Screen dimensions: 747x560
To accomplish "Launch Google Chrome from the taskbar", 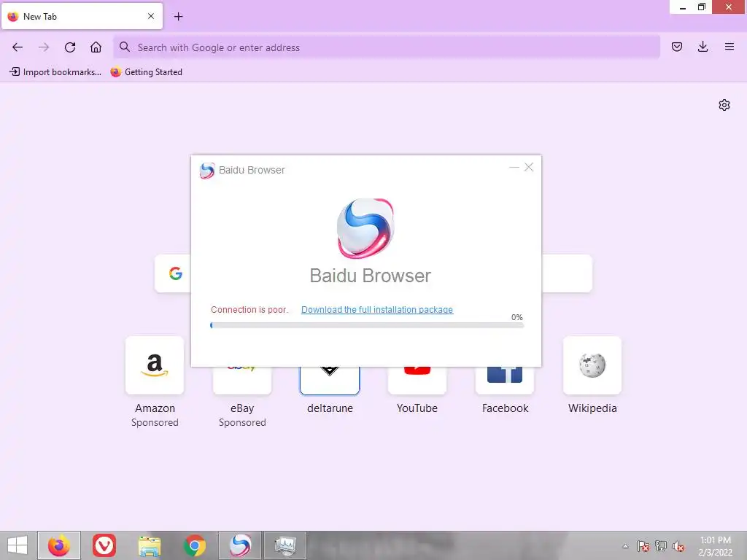I will tap(194, 545).
